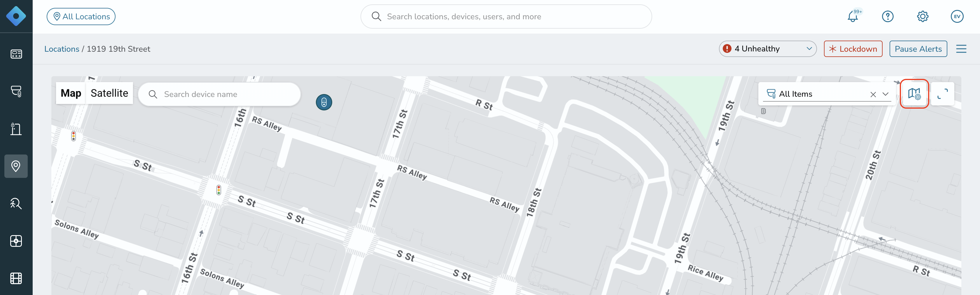980x295 pixels.
Task: Open the access control door icon
Action: click(x=16, y=129)
